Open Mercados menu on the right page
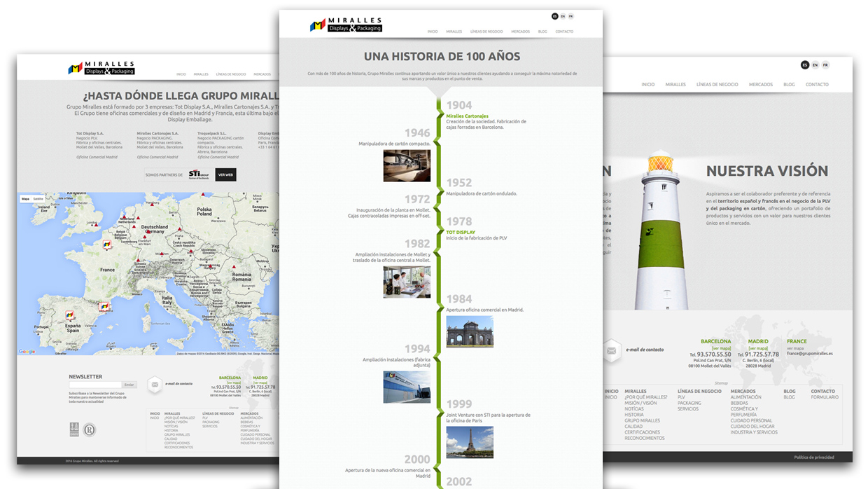The height and width of the screenshot is (489, 868). click(760, 85)
